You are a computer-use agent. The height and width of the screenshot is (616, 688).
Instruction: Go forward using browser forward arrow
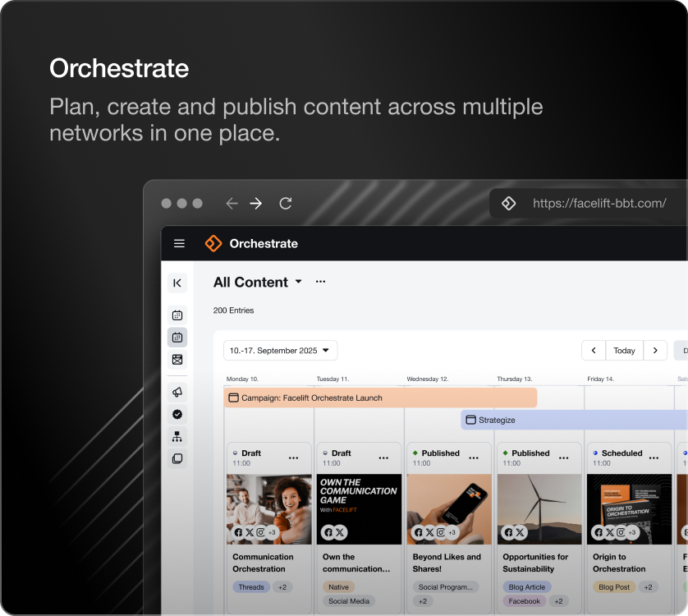tap(256, 204)
